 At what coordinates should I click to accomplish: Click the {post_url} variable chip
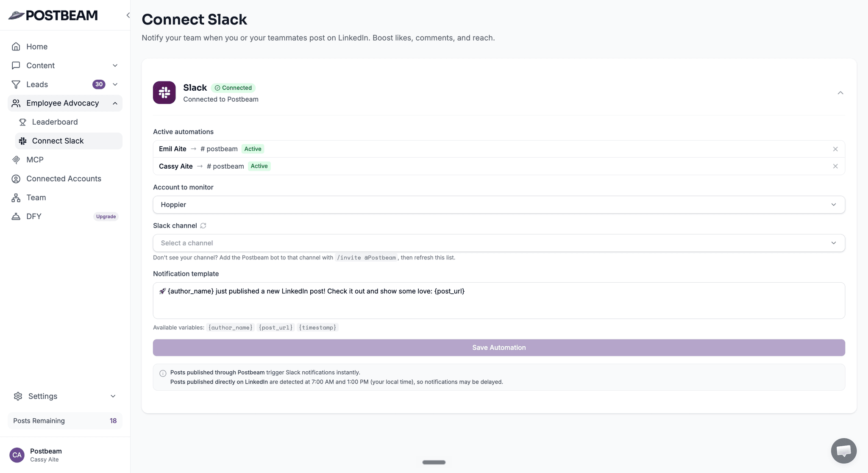[276, 328]
